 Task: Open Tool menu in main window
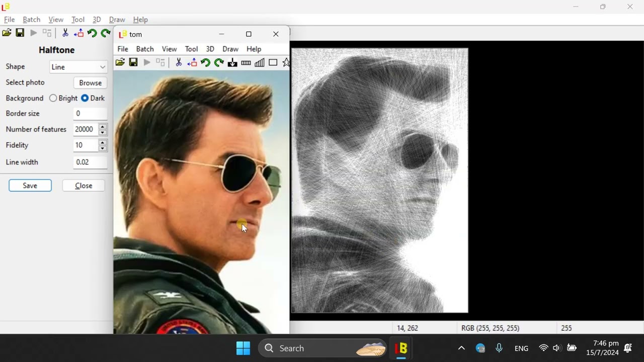click(78, 20)
